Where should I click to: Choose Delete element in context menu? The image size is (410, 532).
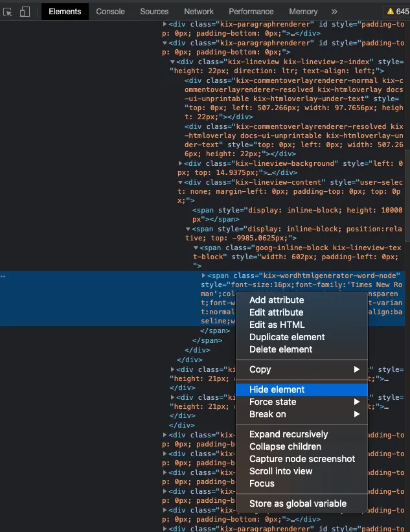280,349
